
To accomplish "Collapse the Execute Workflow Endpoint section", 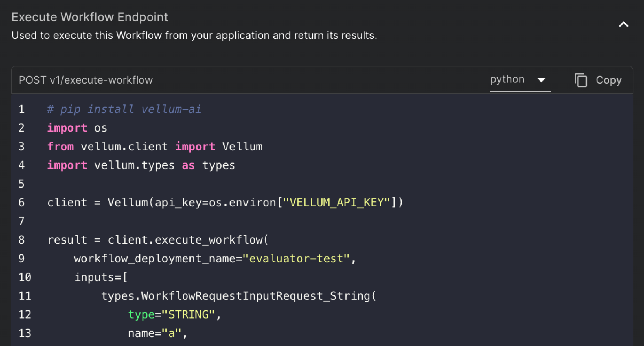I will (624, 25).
